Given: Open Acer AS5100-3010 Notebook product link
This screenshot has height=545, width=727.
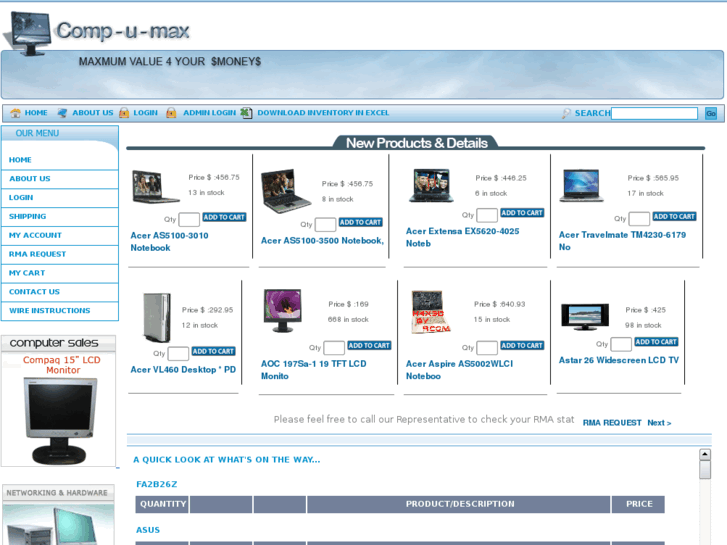Looking at the screenshot, I should click(x=170, y=242).
